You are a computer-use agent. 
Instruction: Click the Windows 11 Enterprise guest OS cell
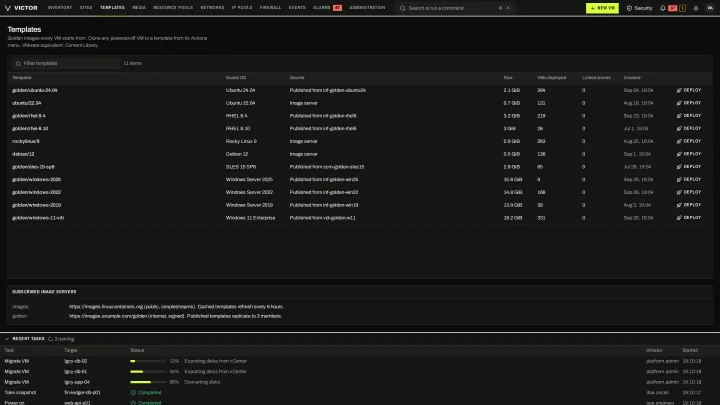pyautogui.click(x=250, y=218)
